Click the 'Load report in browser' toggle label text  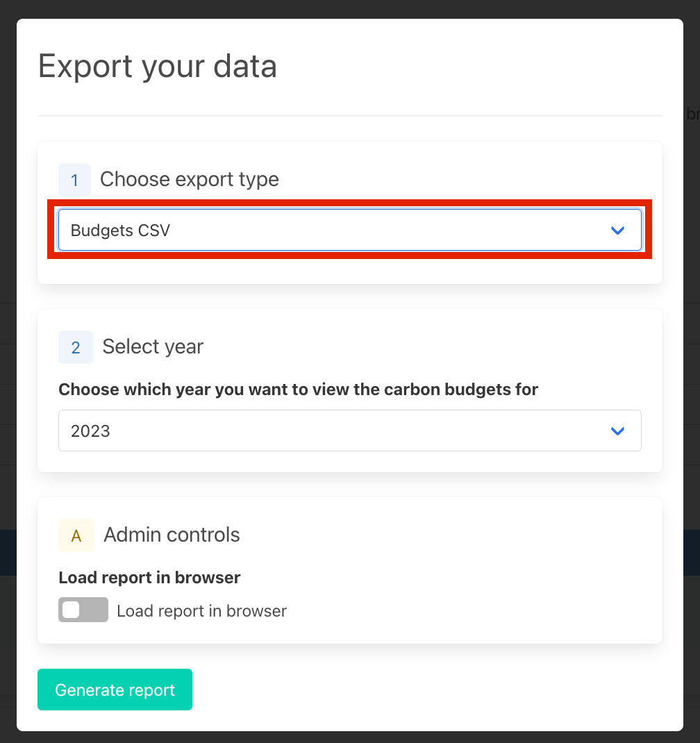201,611
